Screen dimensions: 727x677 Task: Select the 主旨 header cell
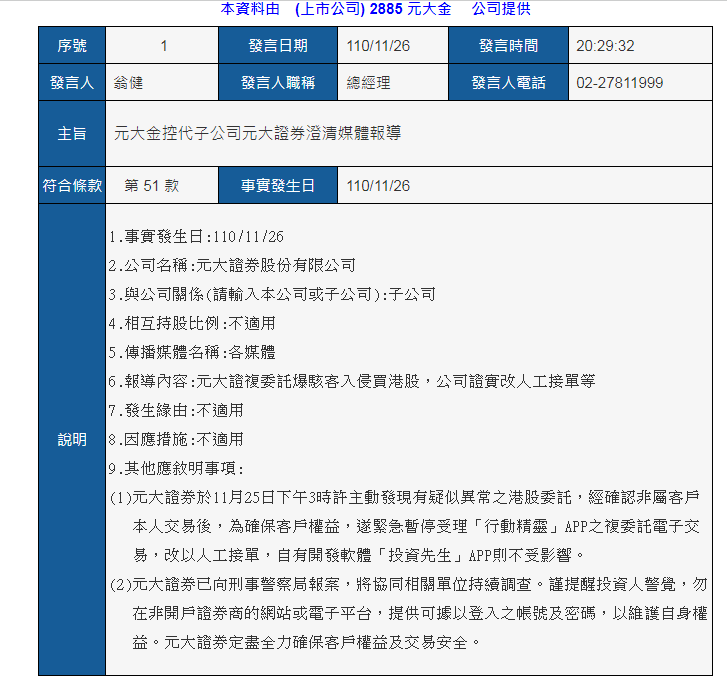pyautogui.click(x=72, y=134)
